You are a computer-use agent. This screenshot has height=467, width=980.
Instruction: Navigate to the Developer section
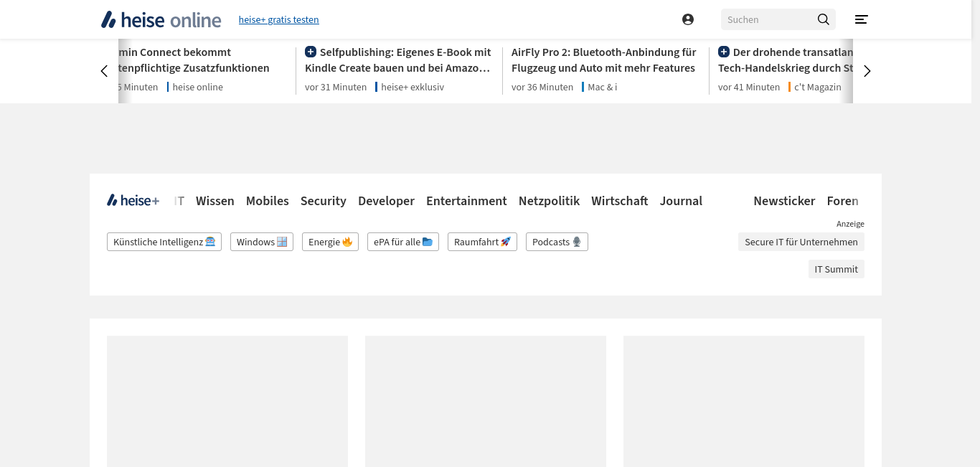(387, 201)
